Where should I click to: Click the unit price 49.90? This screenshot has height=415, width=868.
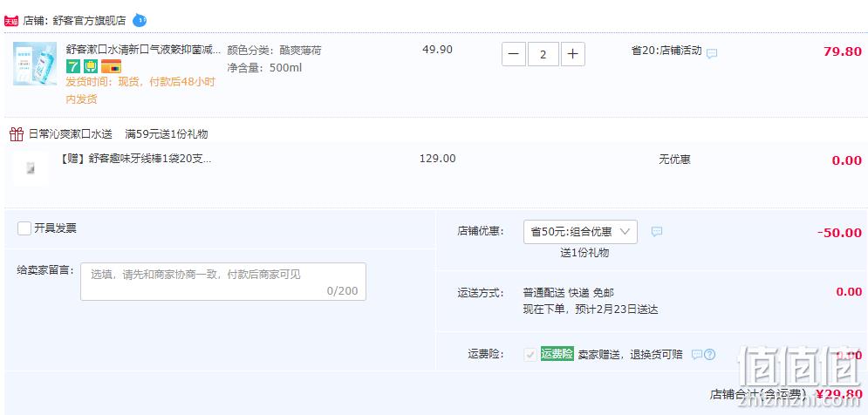[x=437, y=49]
